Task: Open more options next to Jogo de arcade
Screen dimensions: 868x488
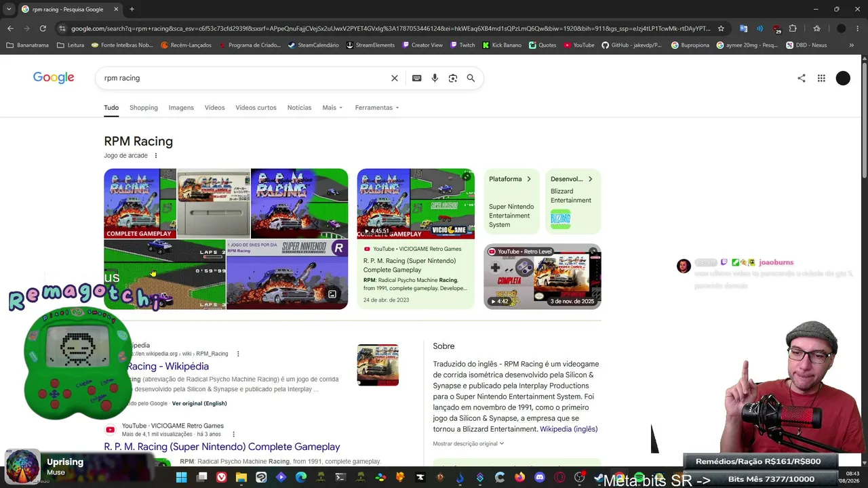Action: point(155,156)
